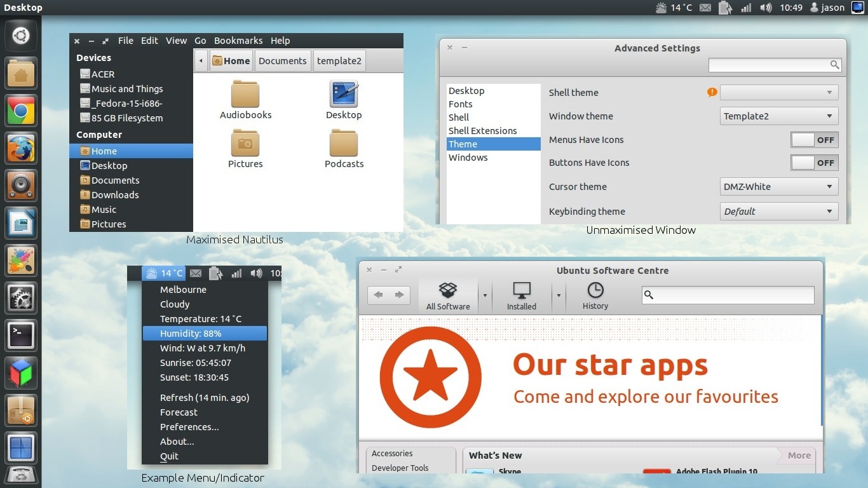Screen dimensions: 868x488
Task: Open the Desktop folder icon in Nautilus
Action: click(344, 100)
